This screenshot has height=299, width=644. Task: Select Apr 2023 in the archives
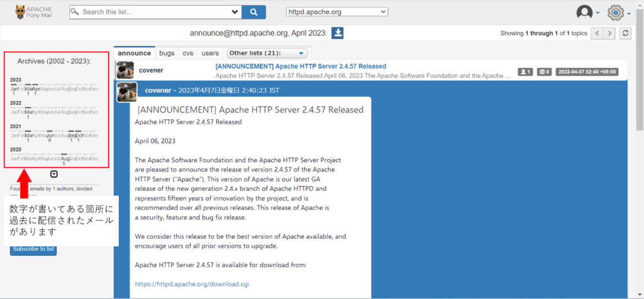click(35, 90)
